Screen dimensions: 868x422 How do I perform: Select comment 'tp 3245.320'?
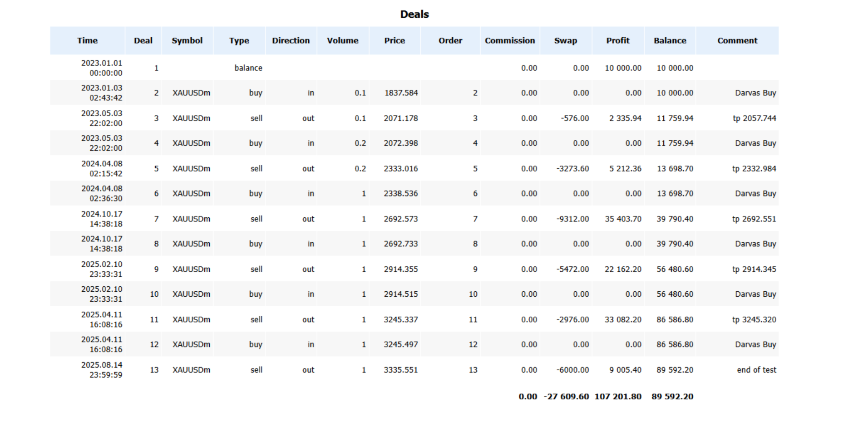coord(754,320)
